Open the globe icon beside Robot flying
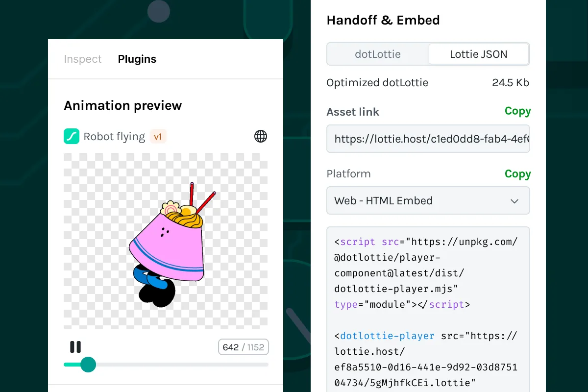This screenshot has height=392, width=588. [x=261, y=136]
